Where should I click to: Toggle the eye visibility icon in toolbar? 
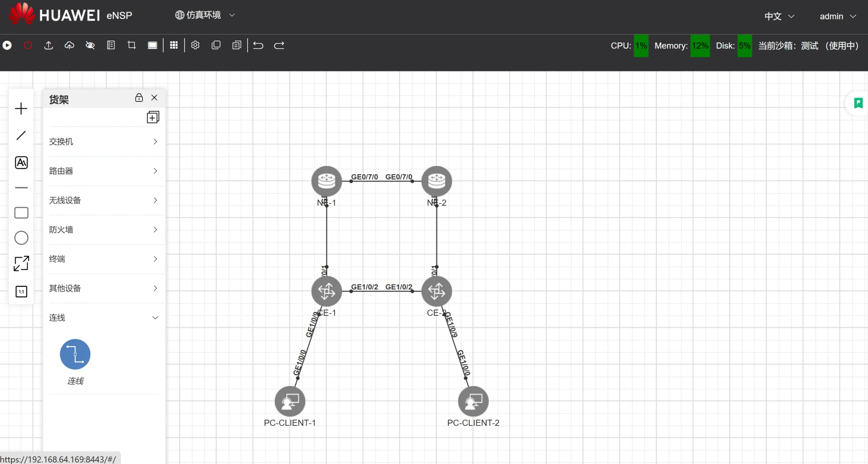pyautogui.click(x=90, y=45)
